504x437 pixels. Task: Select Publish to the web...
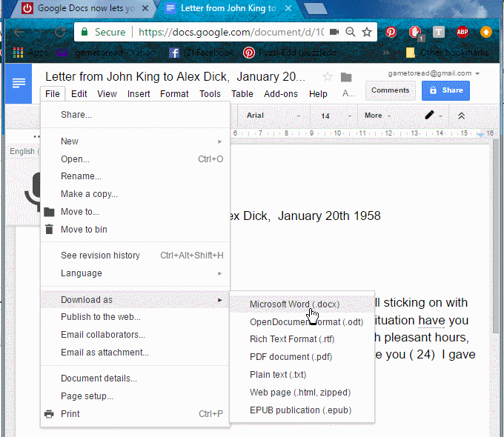tap(135, 317)
